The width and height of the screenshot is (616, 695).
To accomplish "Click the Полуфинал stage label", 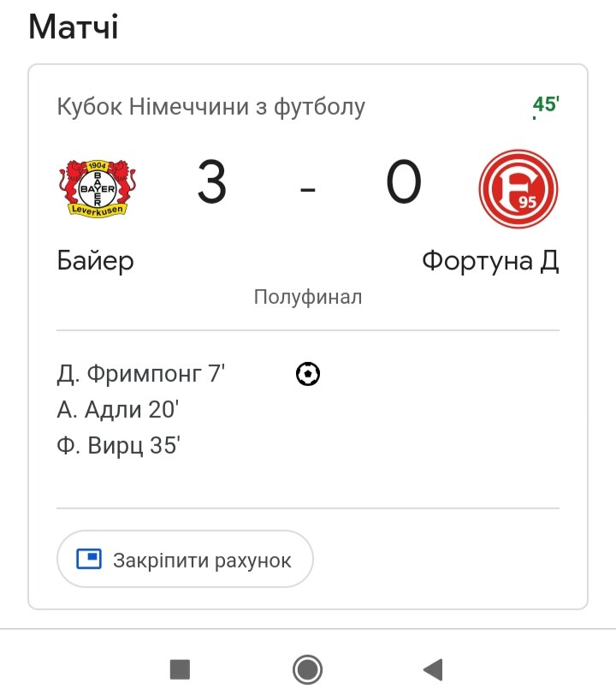I will [308, 297].
